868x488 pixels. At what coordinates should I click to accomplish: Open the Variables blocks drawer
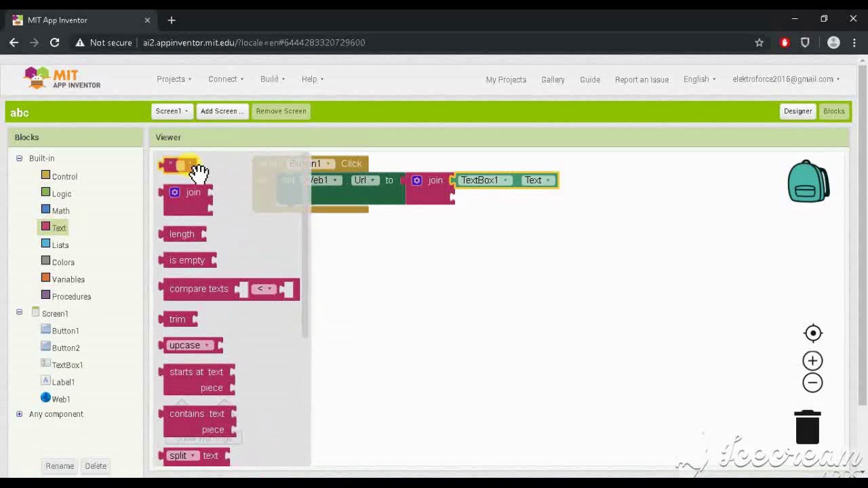click(x=68, y=279)
